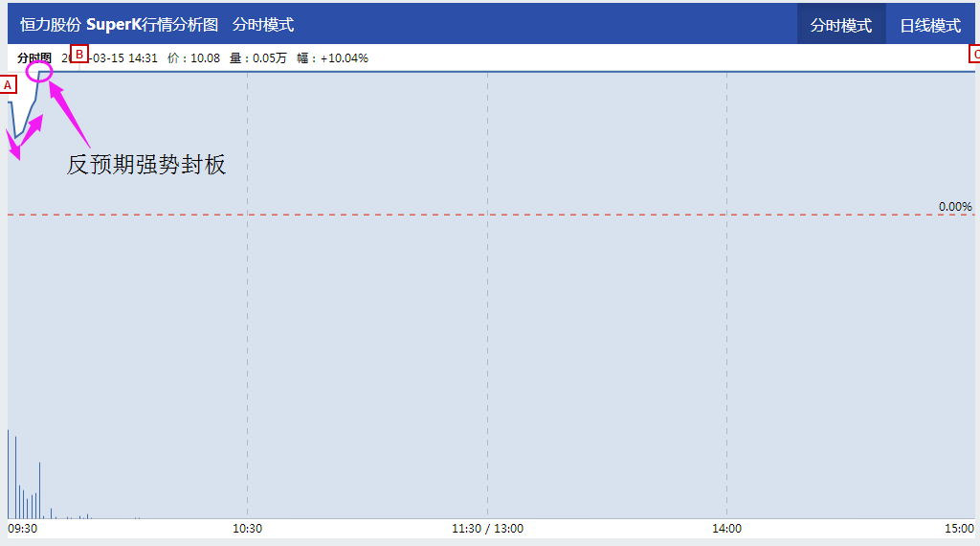Click the change percentage 幅：+10.04%
This screenshot has height=546, width=980.
click(x=332, y=58)
